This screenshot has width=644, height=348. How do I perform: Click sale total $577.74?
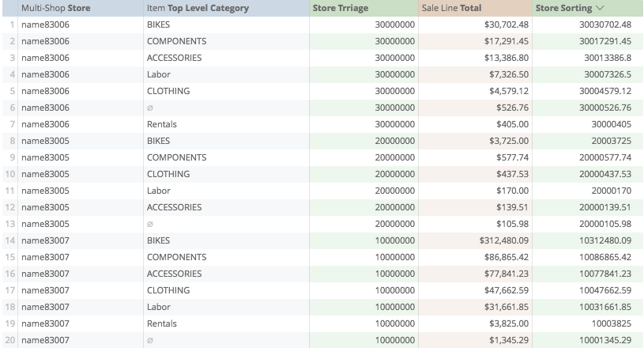pos(512,157)
